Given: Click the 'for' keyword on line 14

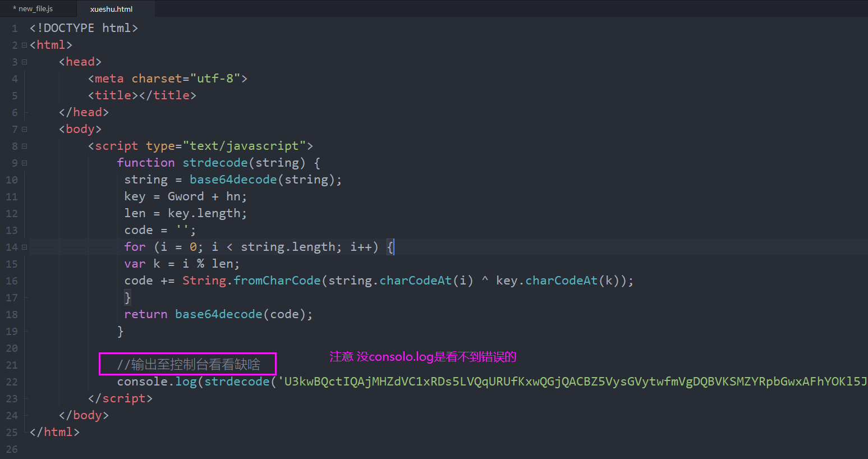Looking at the screenshot, I should 135,247.
